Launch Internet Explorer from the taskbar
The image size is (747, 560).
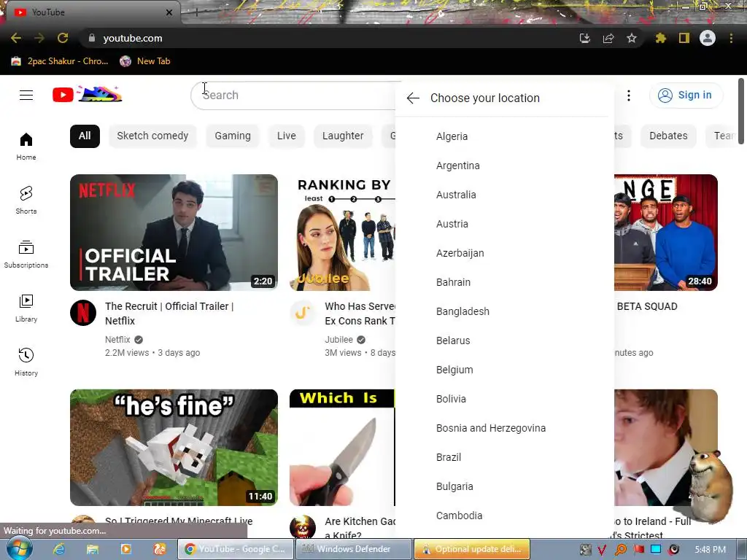coord(59,549)
